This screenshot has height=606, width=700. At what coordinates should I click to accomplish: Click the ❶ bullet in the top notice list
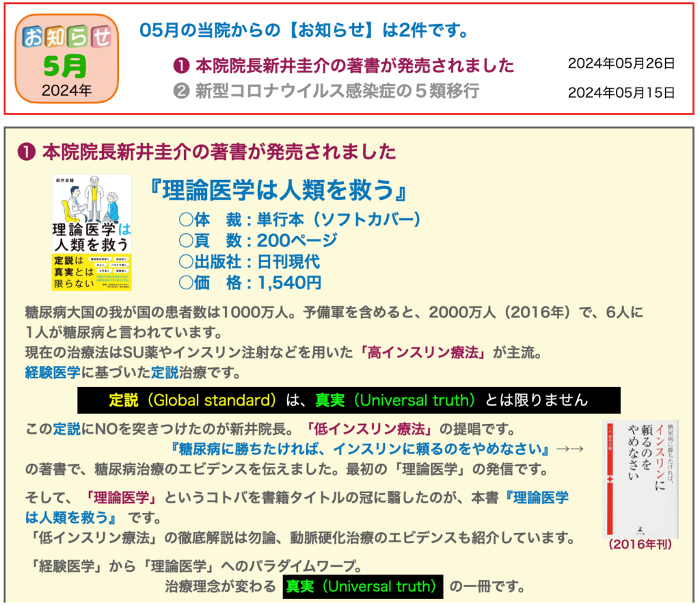(x=182, y=66)
